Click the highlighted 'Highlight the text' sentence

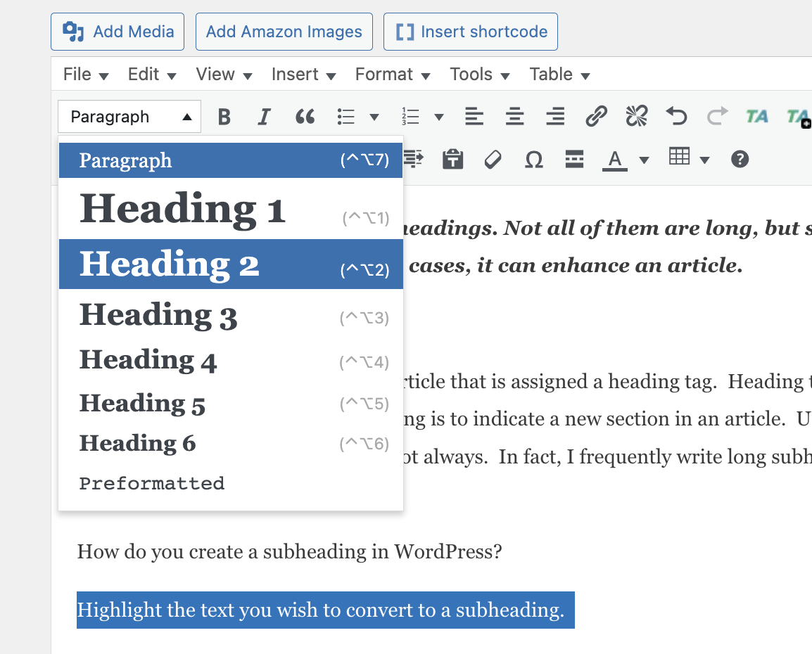tap(325, 610)
